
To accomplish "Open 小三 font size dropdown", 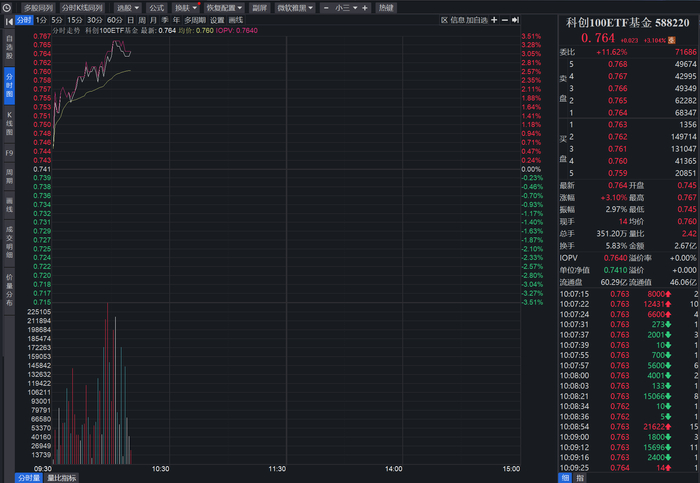I will pyautogui.click(x=346, y=8).
